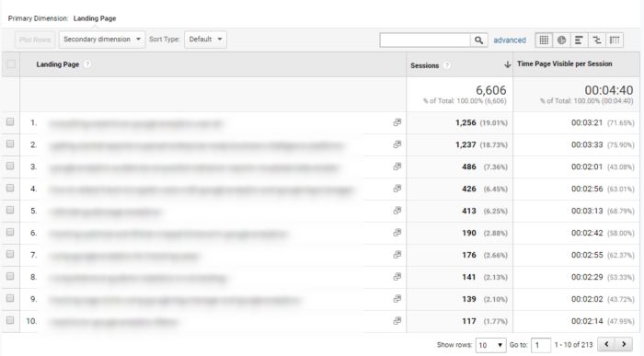The width and height of the screenshot is (644, 356).
Task: Open row 4 landing page in new window
Action: pos(397,189)
